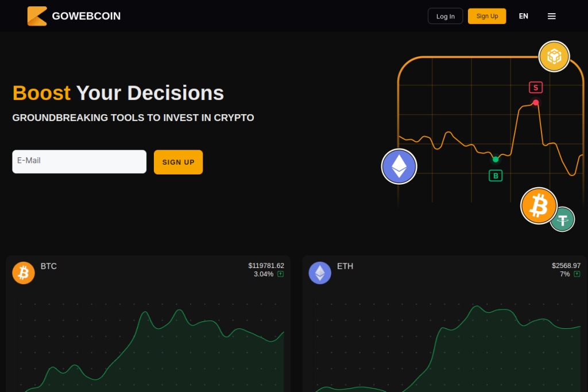
Task: Click the Log In button
Action: click(x=445, y=16)
